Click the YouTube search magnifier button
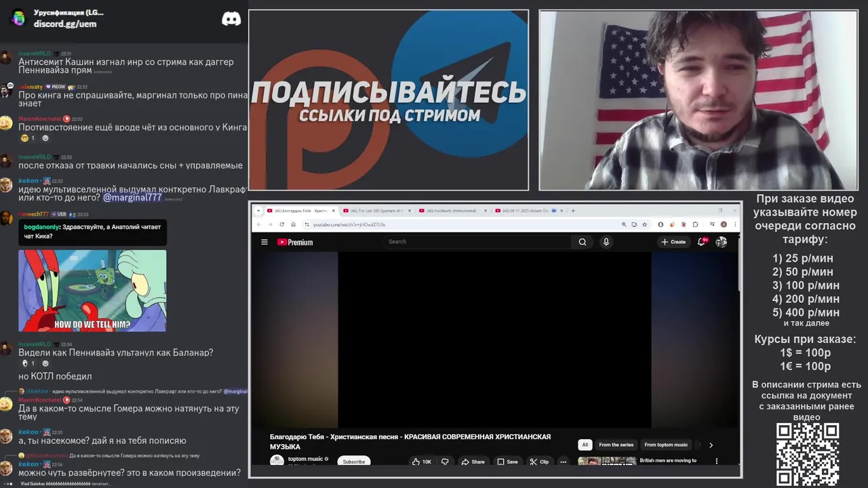The height and width of the screenshot is (488, 868). 582,242
